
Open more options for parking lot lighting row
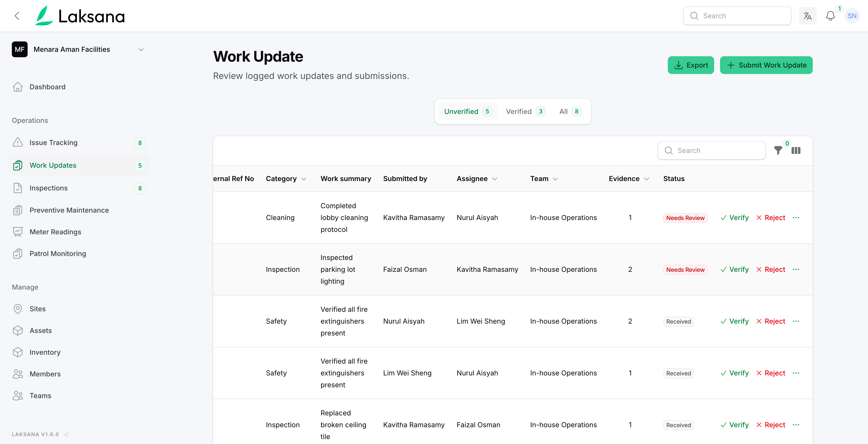pyautogui.click(x=796, y=269)
